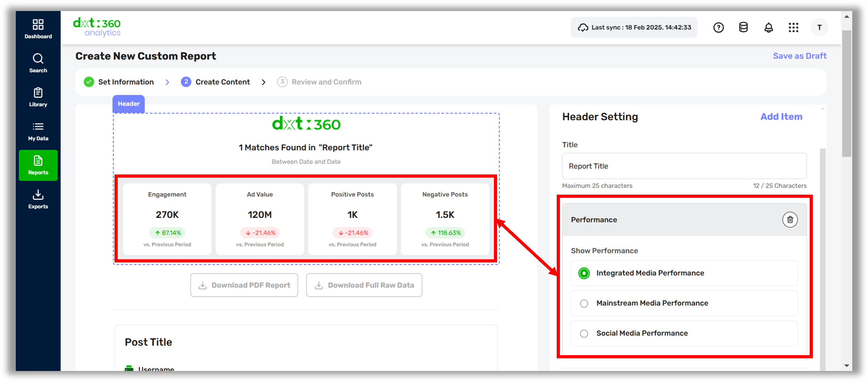The image size is (868, 382).
Task: Open My Data in the sidebar
Action: (x=38, y=131)
